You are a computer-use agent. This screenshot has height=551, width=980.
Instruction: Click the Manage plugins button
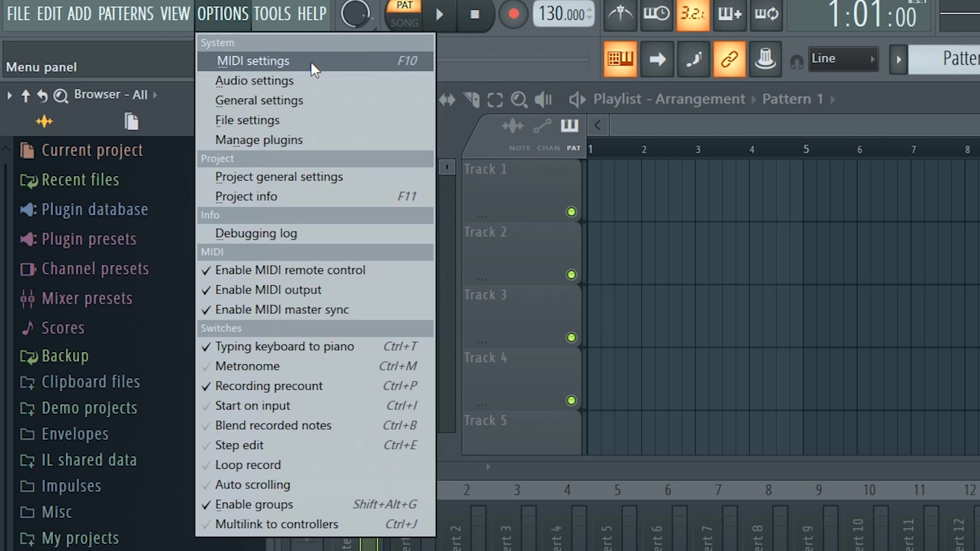259,139
